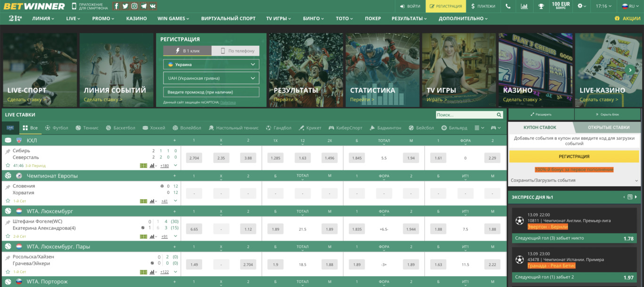Click the trophy icon in header
The image size is (644, 287).
pyautogui.click(x=541, y=6)
